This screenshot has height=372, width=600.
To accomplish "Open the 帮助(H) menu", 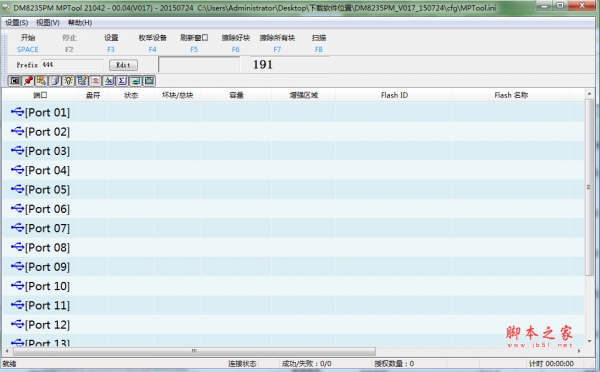I will [x=80, y=23].
